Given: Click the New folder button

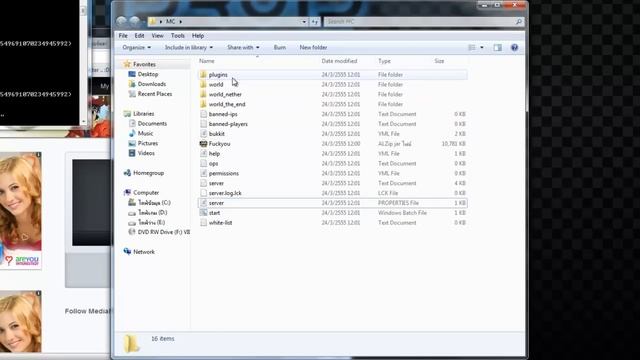Looking at the screenshot, I should (313, 48).
